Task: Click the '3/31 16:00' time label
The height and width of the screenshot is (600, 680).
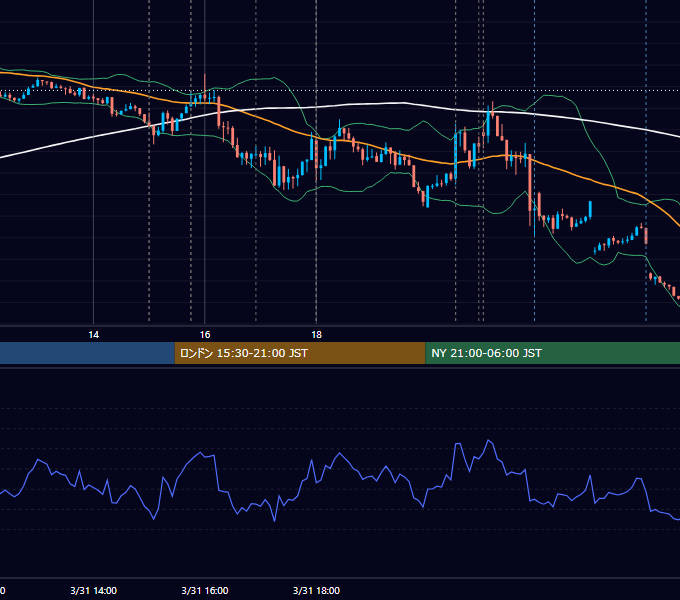Action: point(205,590)
